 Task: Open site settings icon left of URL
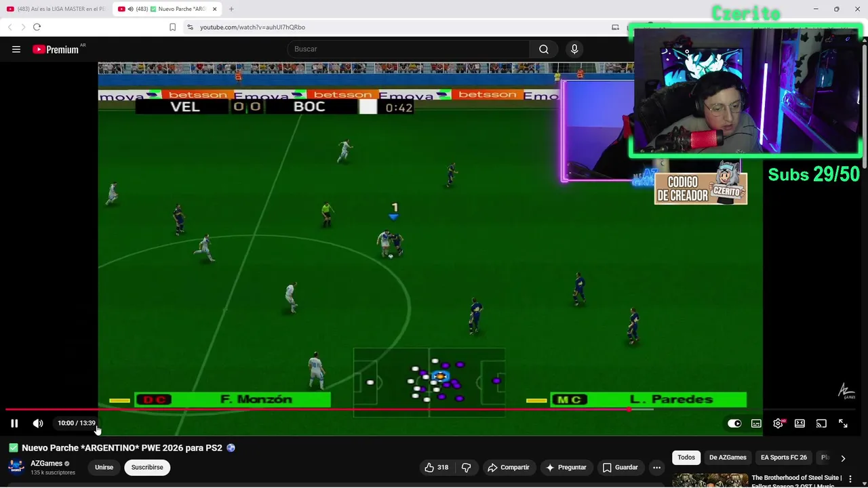point(191,27)
